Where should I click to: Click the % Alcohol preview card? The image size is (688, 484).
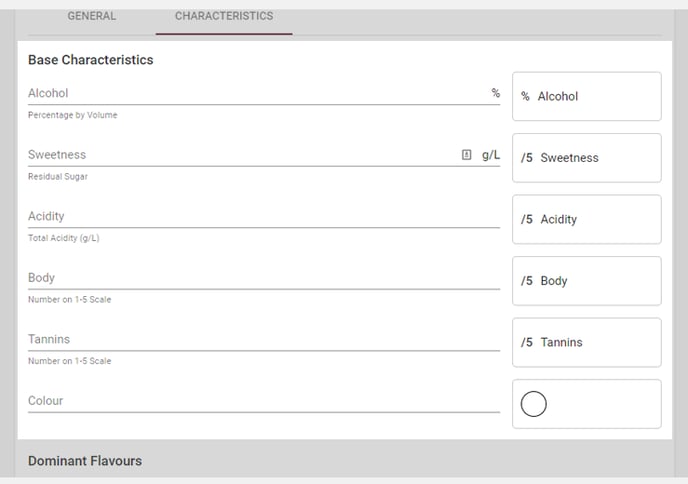click(587, 97)
